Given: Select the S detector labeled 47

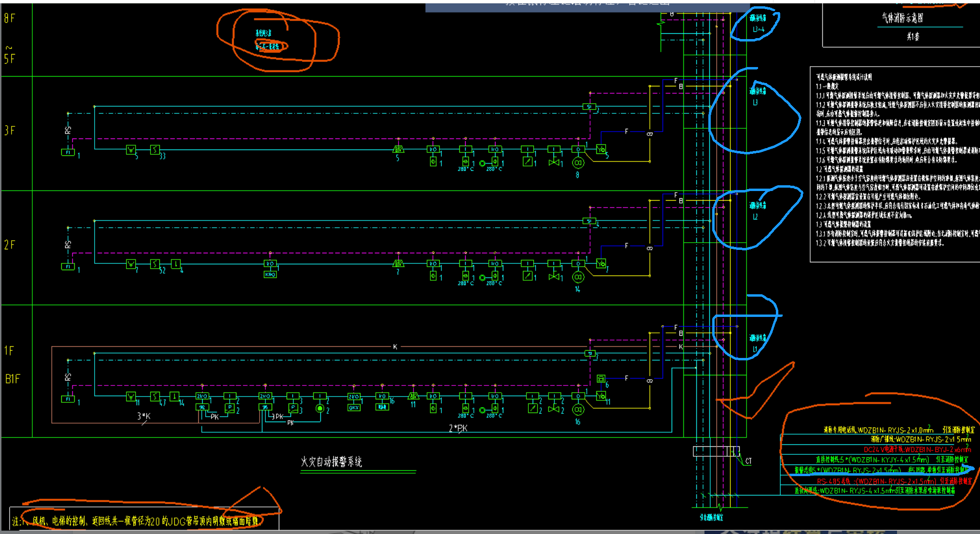Looking at the screenshot, I should [154, 397].
